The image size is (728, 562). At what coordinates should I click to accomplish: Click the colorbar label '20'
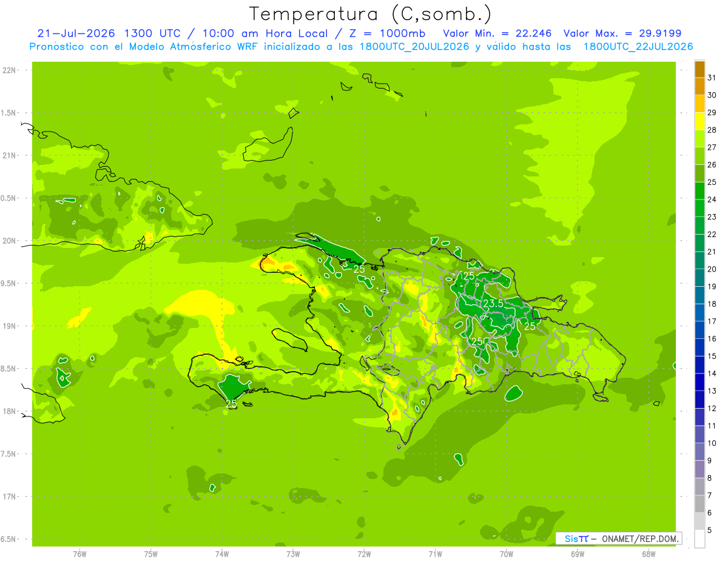(x=712, y=269)
